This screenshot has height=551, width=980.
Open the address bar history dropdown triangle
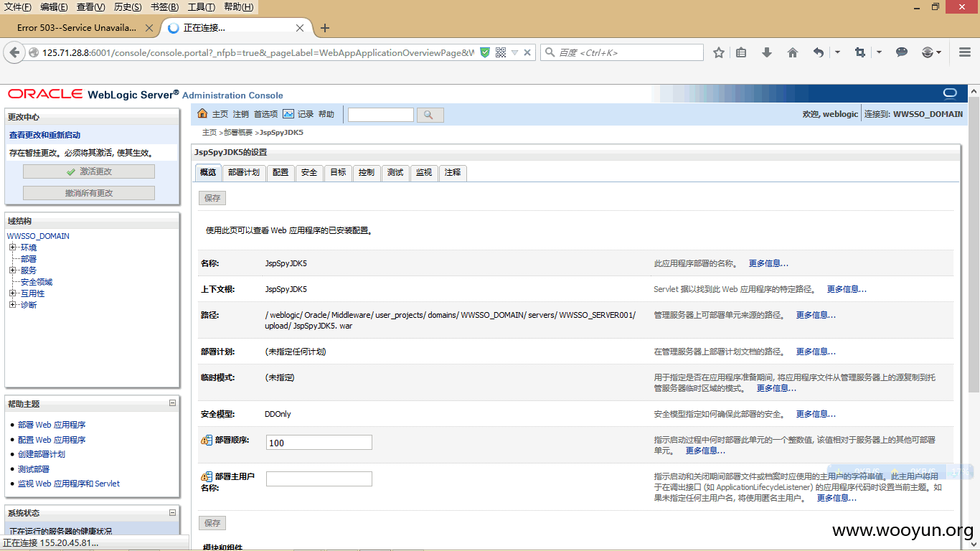coord(514,53)
